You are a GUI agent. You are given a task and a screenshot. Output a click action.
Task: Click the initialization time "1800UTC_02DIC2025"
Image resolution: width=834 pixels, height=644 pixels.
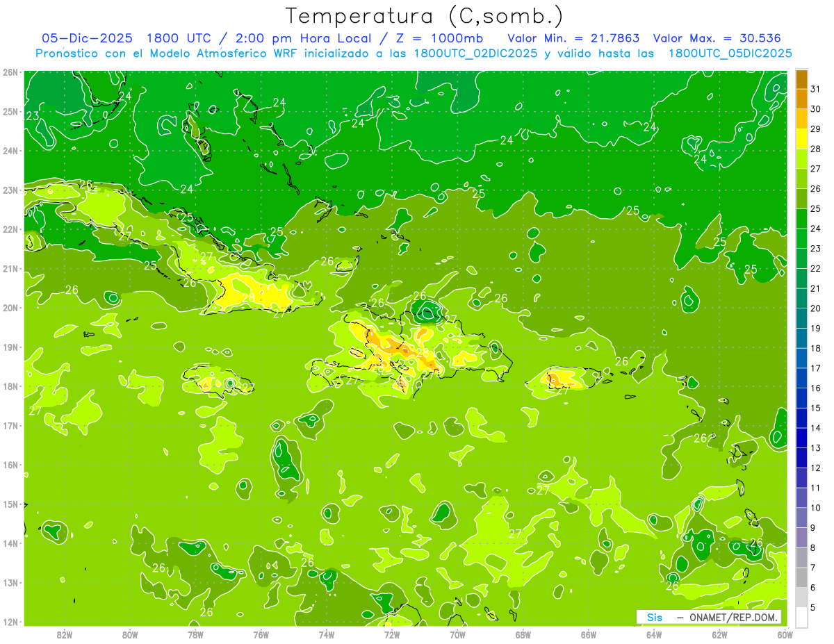pos(475,53)
